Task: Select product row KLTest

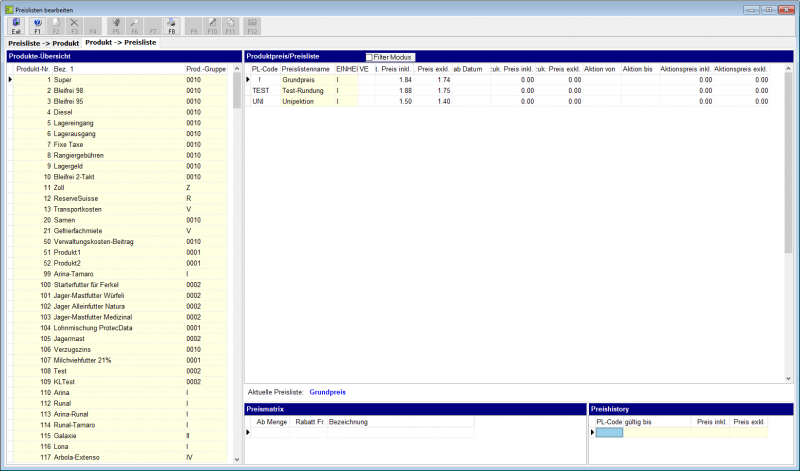Action: pos(120,382)
